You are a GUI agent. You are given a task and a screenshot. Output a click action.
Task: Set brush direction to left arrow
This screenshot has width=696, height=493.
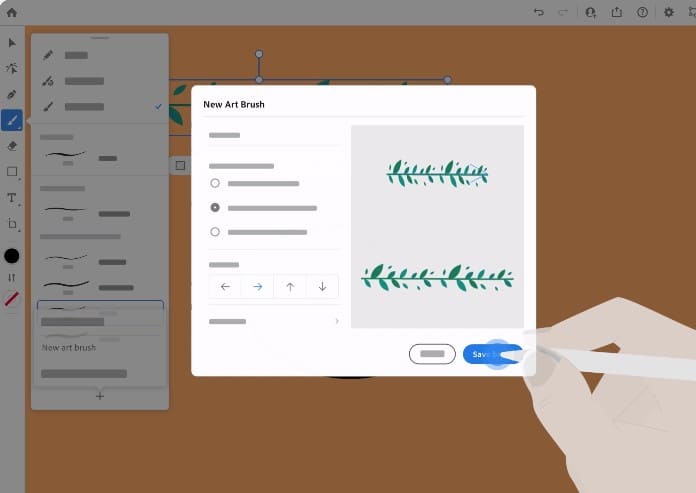[225, 287]
